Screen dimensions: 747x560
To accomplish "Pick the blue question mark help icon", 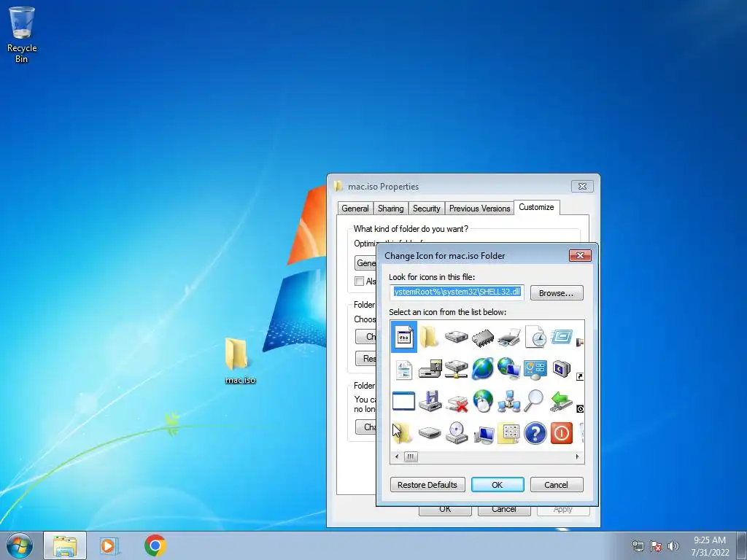I will pyautogui.click(x=535, y=433).
